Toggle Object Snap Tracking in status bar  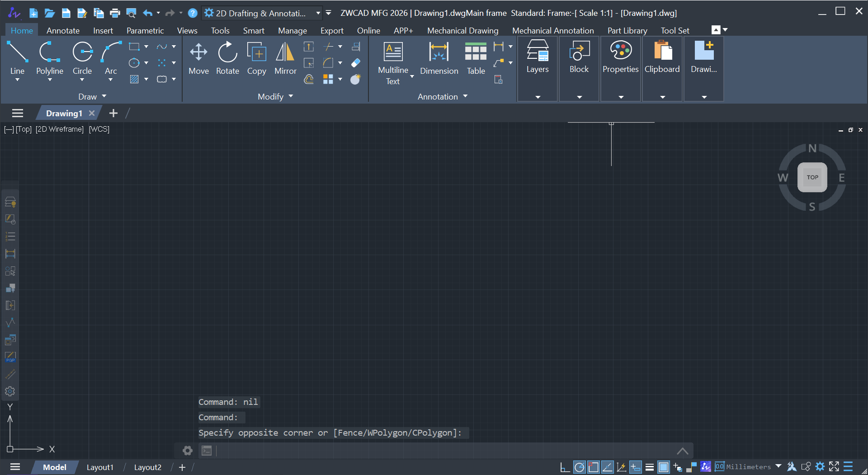click(x=608, y=467)
